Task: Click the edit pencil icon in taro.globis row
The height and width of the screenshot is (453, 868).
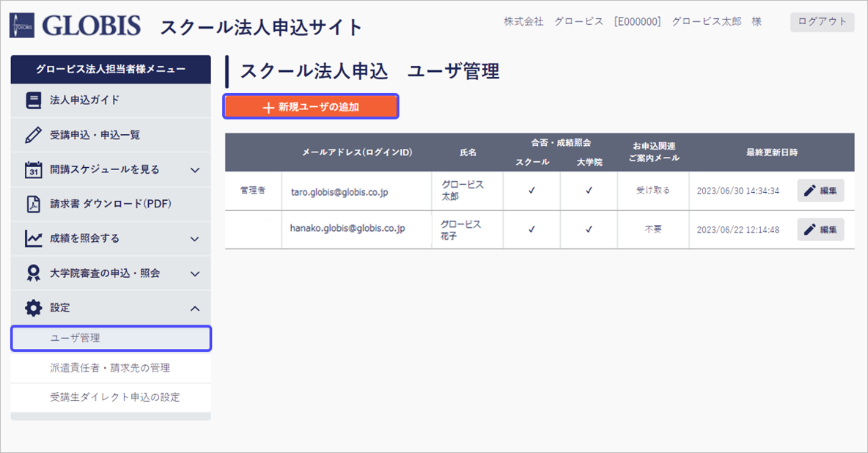Action: [x=810, y=191]
